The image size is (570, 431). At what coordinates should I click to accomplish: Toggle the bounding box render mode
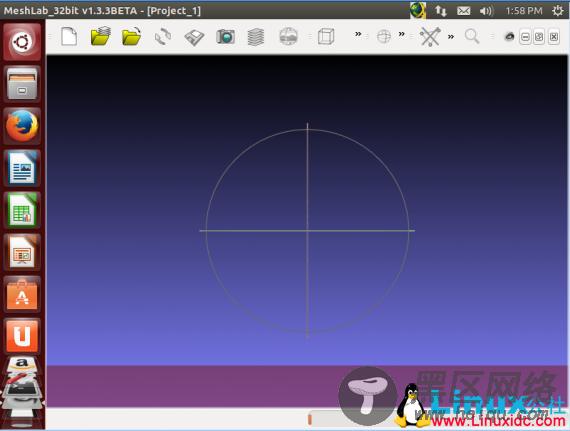[326, 36]
